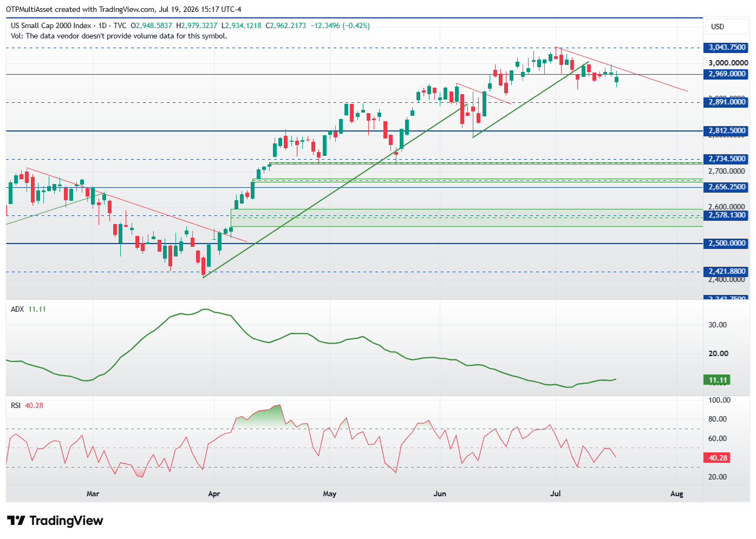Click the Vol data vendor notice text
Viewport: 756px width, 539px height.
pyautogui.click(x=119, y=36)
